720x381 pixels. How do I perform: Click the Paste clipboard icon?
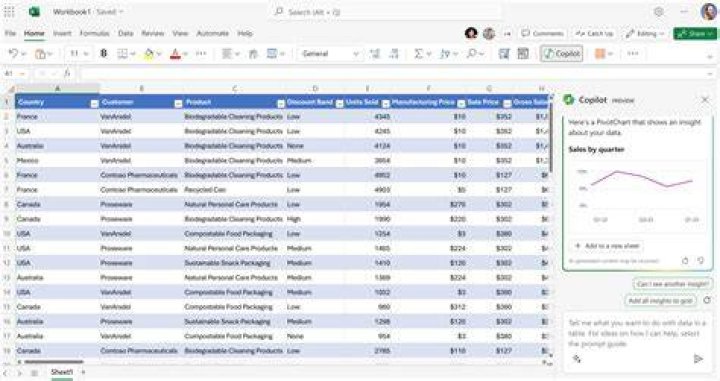click(40, 54)
